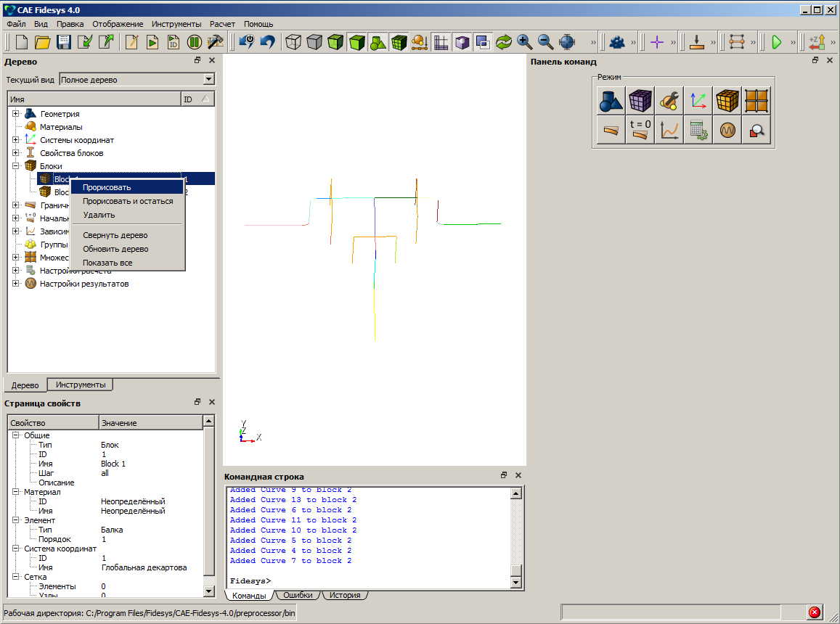
Task: Zoom in with the magnifier plus icon
Action: tap(524, 42)
